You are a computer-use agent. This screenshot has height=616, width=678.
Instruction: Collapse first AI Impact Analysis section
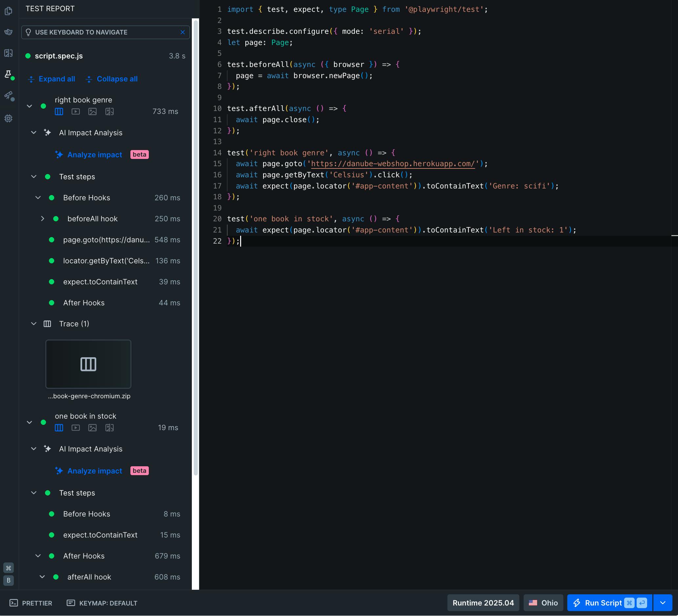click(x=34, y=132)
